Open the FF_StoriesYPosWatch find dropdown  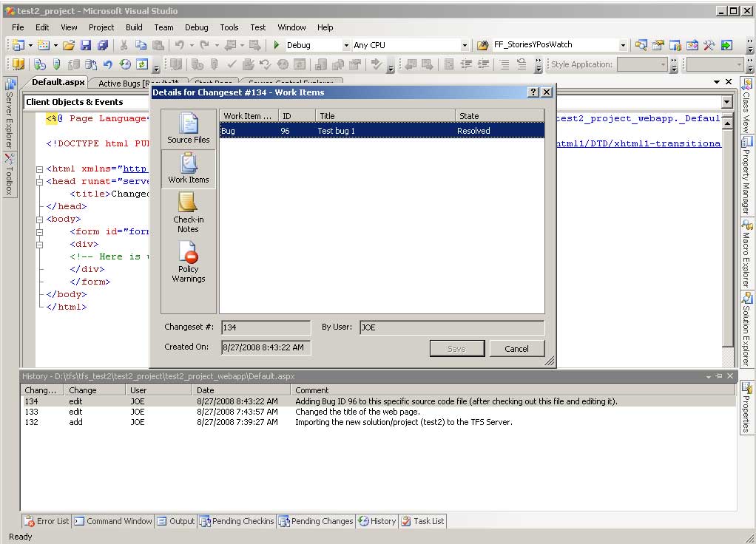[x=623, y=45]
